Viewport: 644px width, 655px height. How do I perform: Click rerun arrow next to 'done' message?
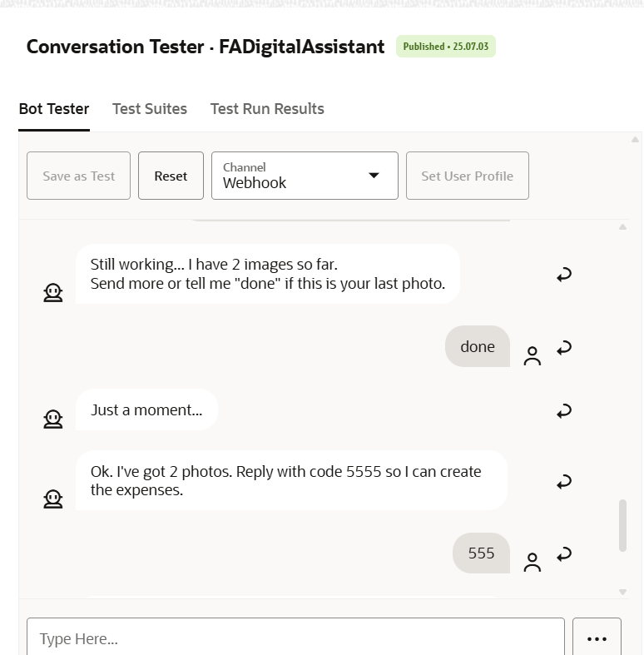[564, 348]
